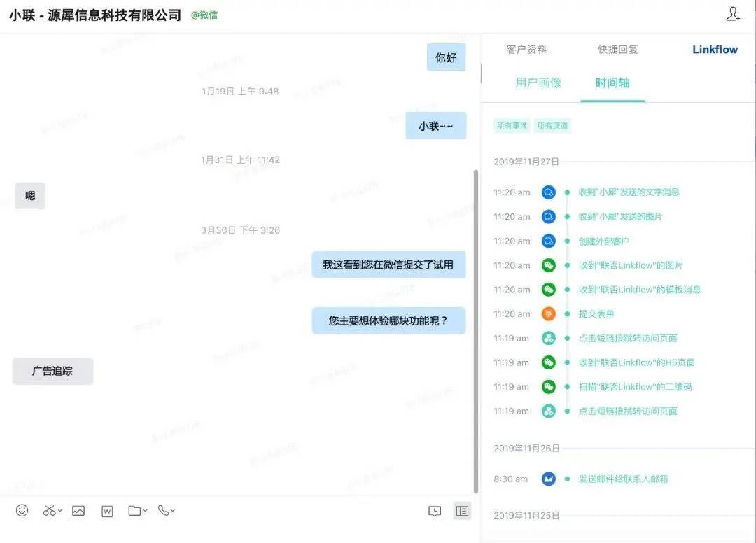
Task: Click the mail icon beside 发送邮件给联系人邮箱
Action: (548, 479)
